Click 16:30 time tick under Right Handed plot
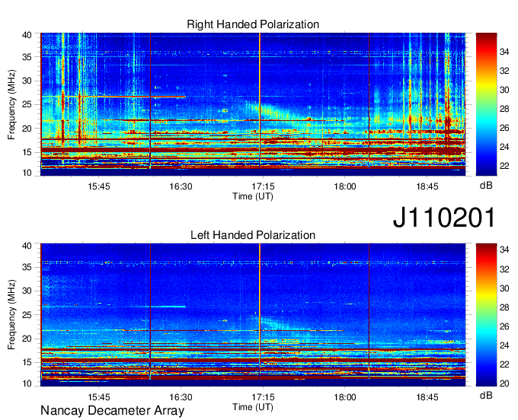 point(181,186)
